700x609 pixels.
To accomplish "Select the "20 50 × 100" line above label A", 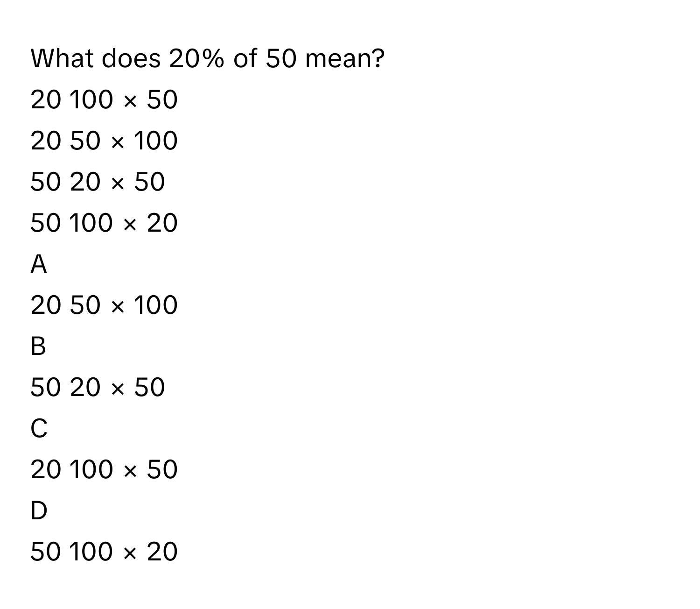I will tap(104, 141).
